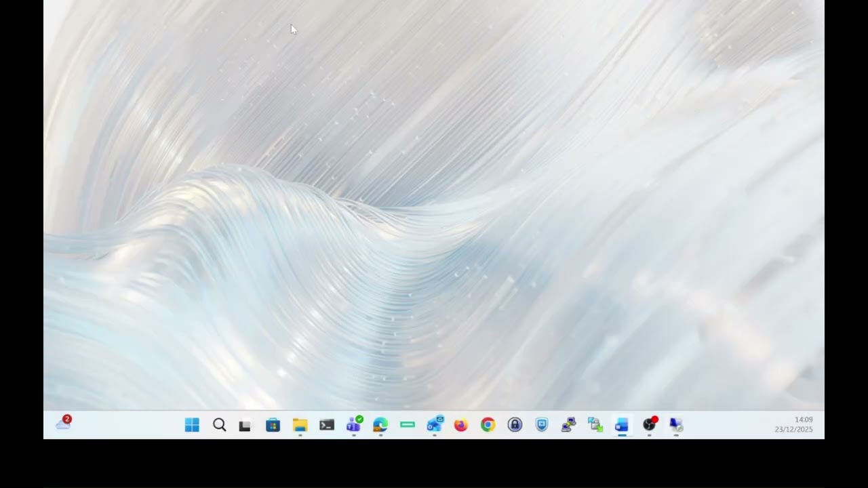Open the weather widget with red badge

64,423
